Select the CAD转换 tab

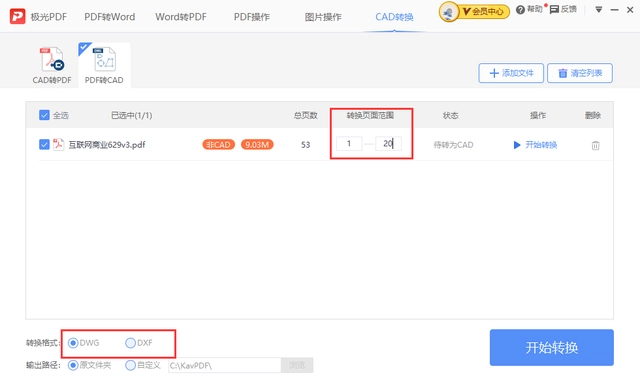pos(394,17)
